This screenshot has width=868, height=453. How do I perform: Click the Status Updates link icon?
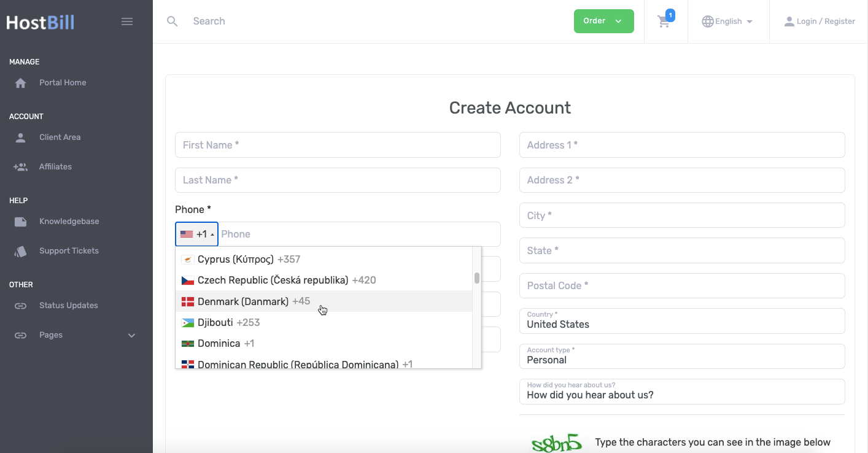tap(20, 305)
